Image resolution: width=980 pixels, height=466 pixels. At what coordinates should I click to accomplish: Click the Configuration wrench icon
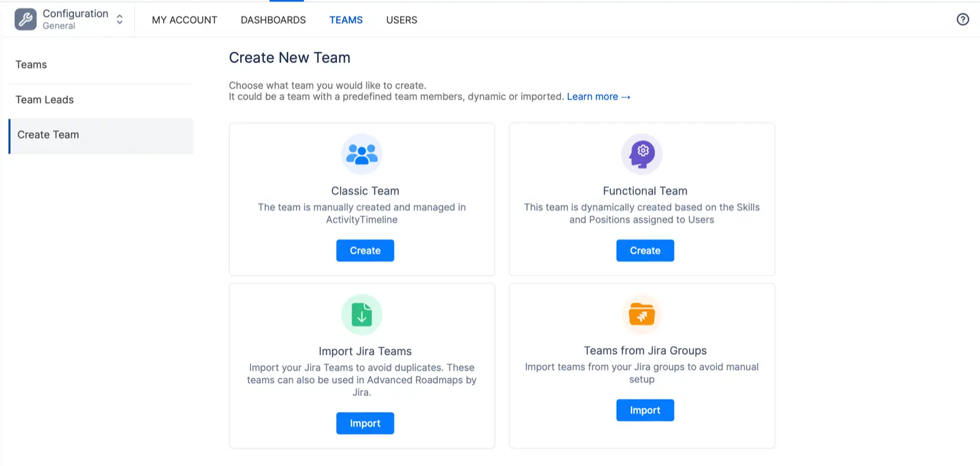tap(25, 20)
